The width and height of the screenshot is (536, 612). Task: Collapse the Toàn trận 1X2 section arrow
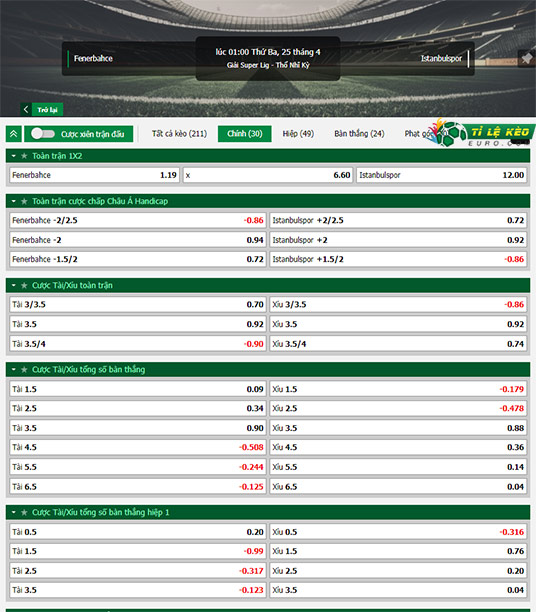tap(14, 156)
